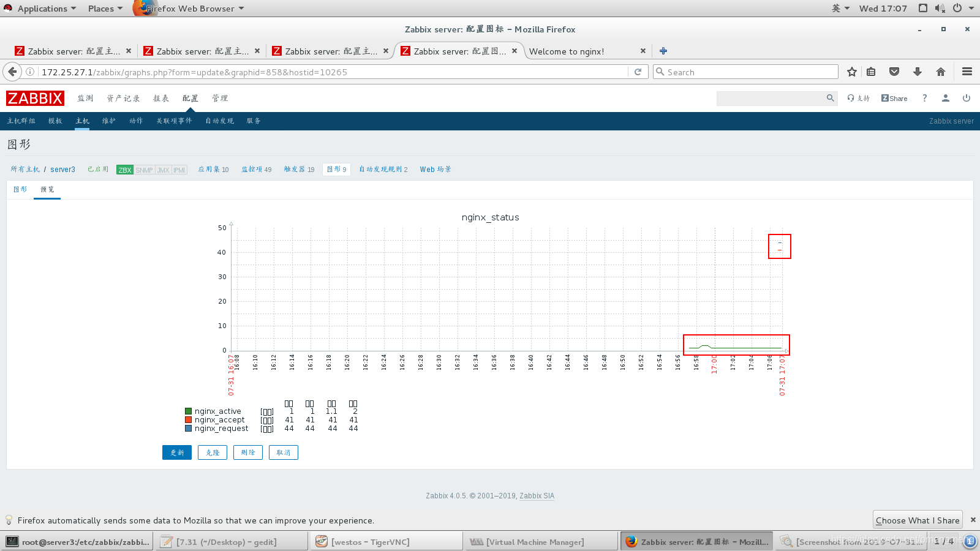Select the 动作 submenu item
Screen dimensions: 980x551
(x=136, y=121)
